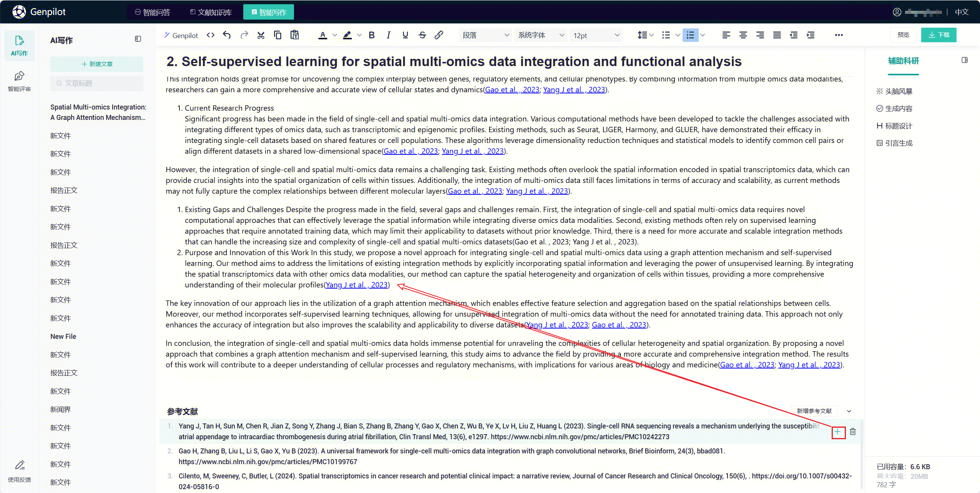Align text center

(x=743, y=35)
